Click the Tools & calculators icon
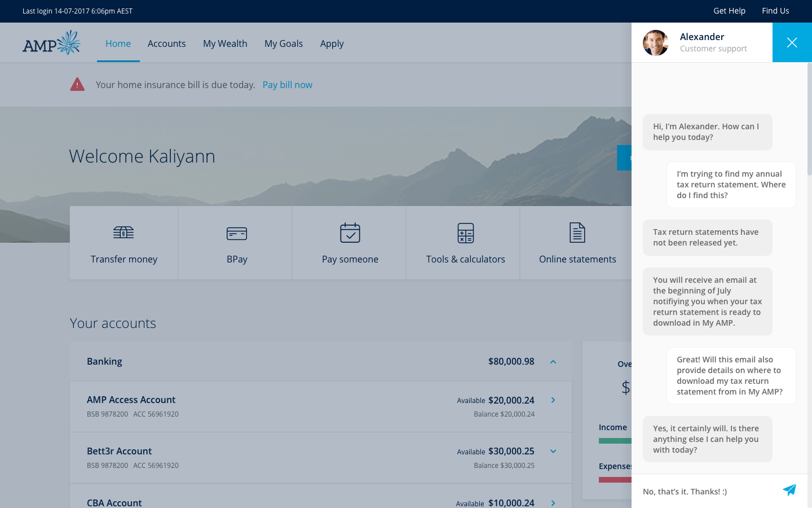 [x=466, y=233]
